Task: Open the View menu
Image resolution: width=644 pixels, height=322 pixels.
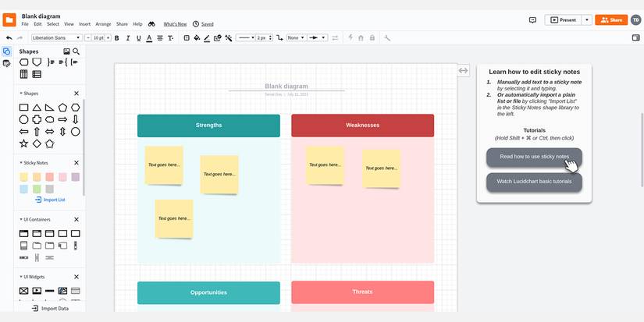Action: [x=69, y=24]
